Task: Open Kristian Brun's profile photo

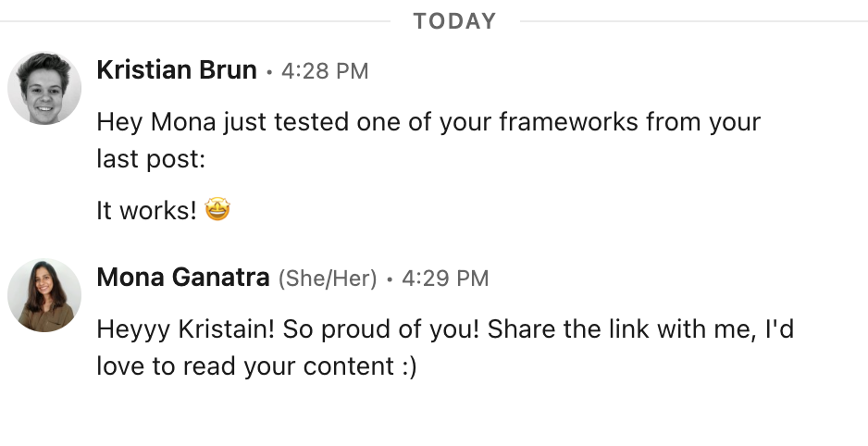Action: coord(44,89)
